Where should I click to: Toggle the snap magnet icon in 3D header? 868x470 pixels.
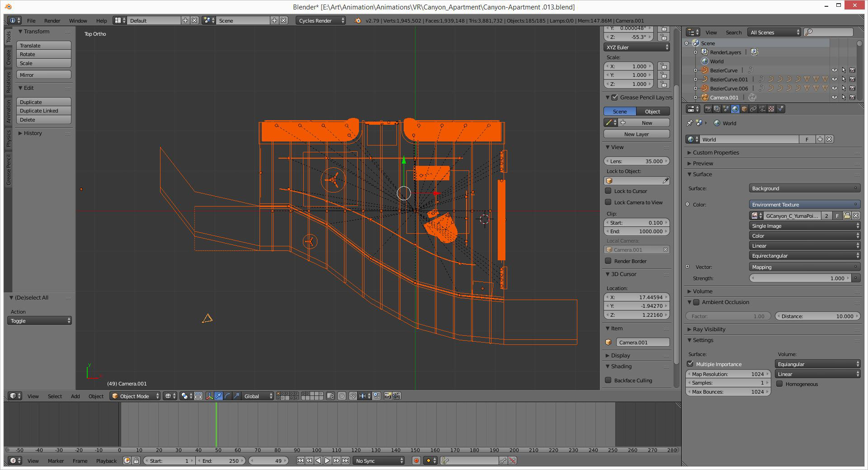click(353, 396)
